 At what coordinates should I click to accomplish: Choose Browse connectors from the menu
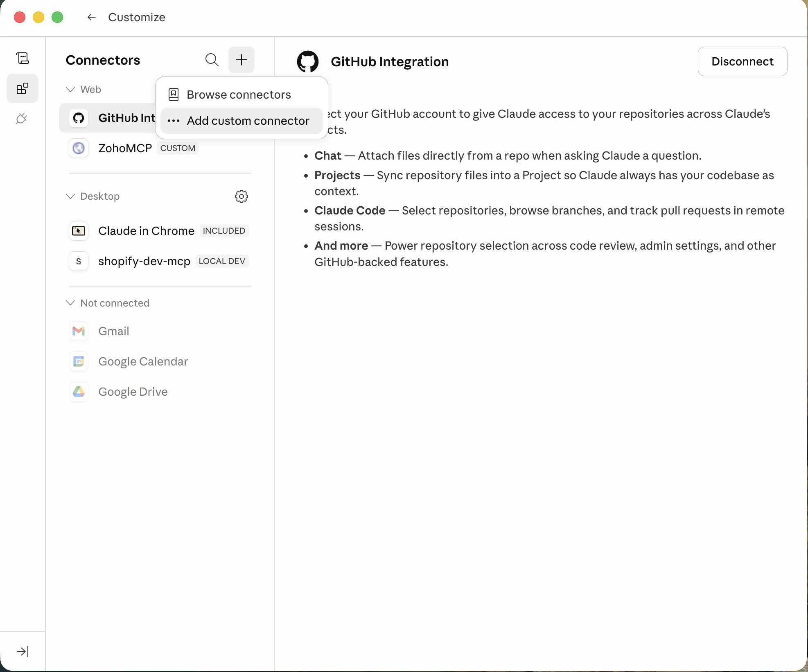point(241,95)
